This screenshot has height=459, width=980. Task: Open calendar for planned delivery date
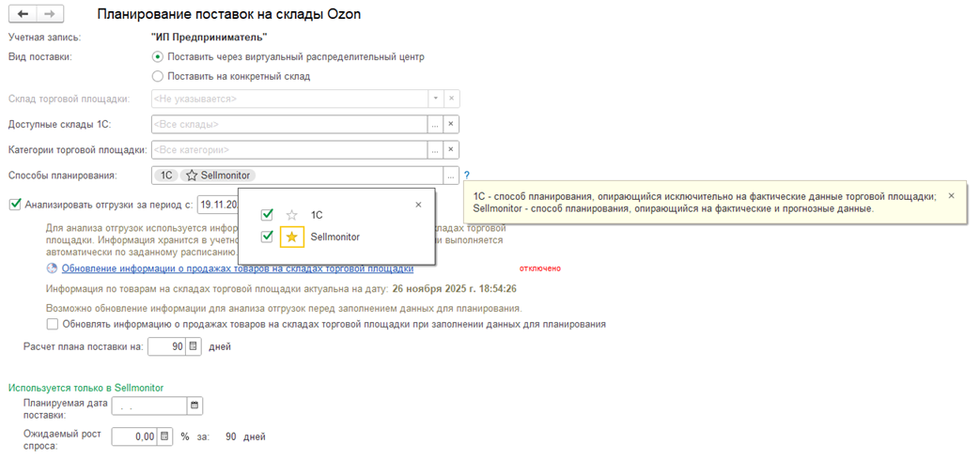[194, 405]
